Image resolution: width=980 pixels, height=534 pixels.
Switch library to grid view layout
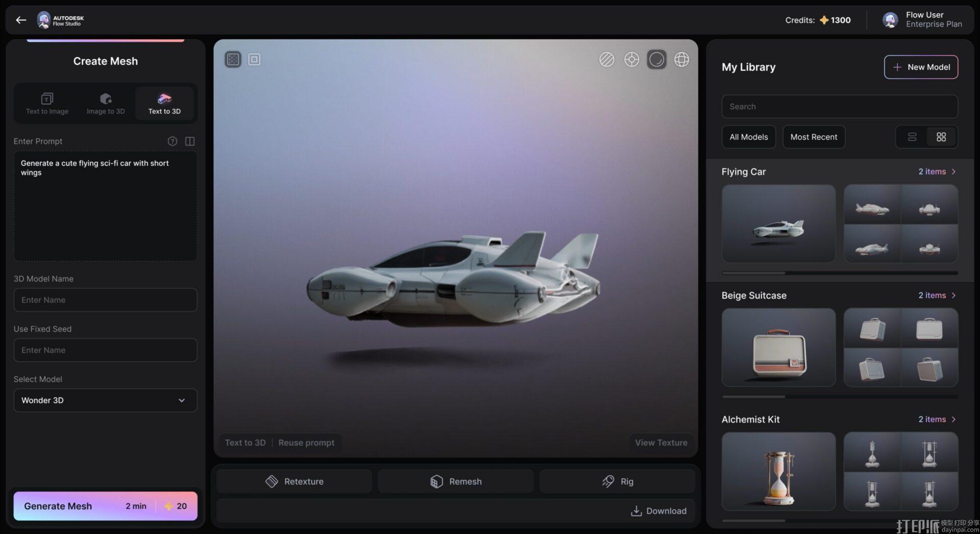tap(942, 137)
